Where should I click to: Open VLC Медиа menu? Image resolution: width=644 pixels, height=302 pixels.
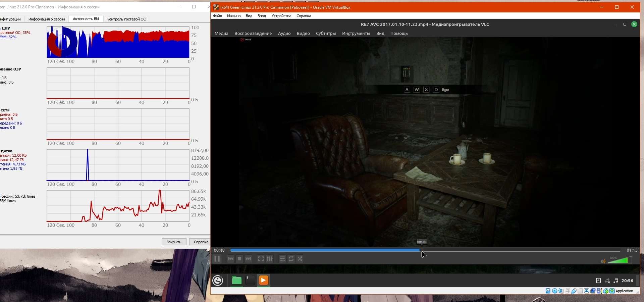[221, 34]
